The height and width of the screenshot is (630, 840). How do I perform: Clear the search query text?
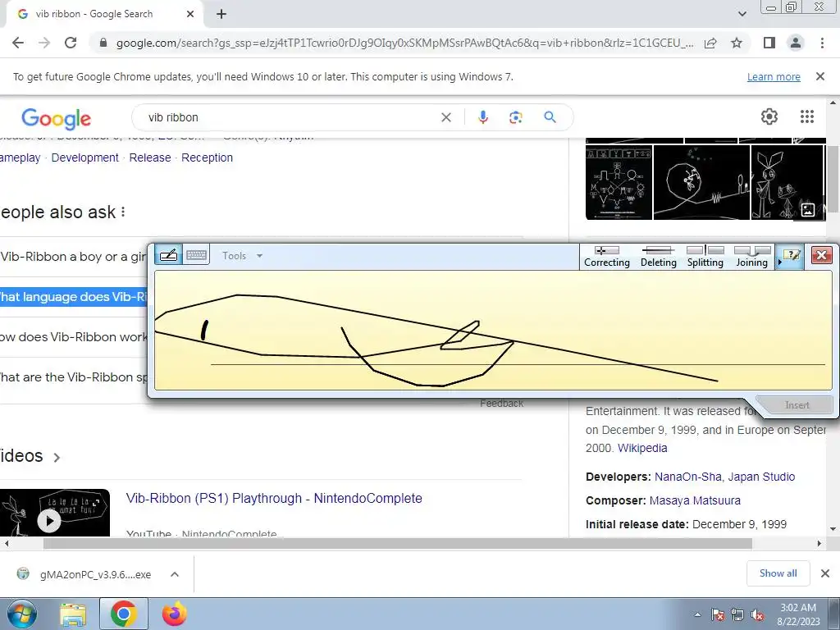pyautogui.click(x=445, y=117)
